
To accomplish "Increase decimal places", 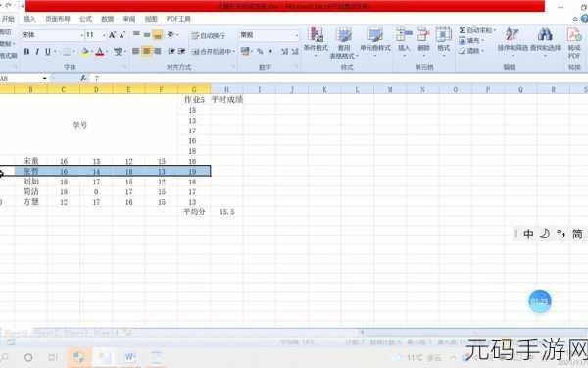I will coord(284,51).
